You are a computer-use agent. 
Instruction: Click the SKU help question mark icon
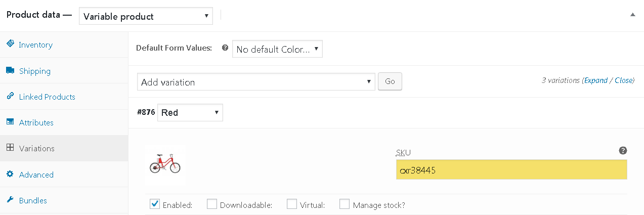pyautogui.click(x=623, y=151)
